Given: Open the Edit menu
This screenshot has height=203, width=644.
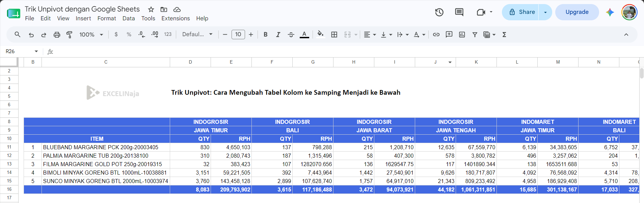Looking at the screenshot, I should (x=46, y=18).
